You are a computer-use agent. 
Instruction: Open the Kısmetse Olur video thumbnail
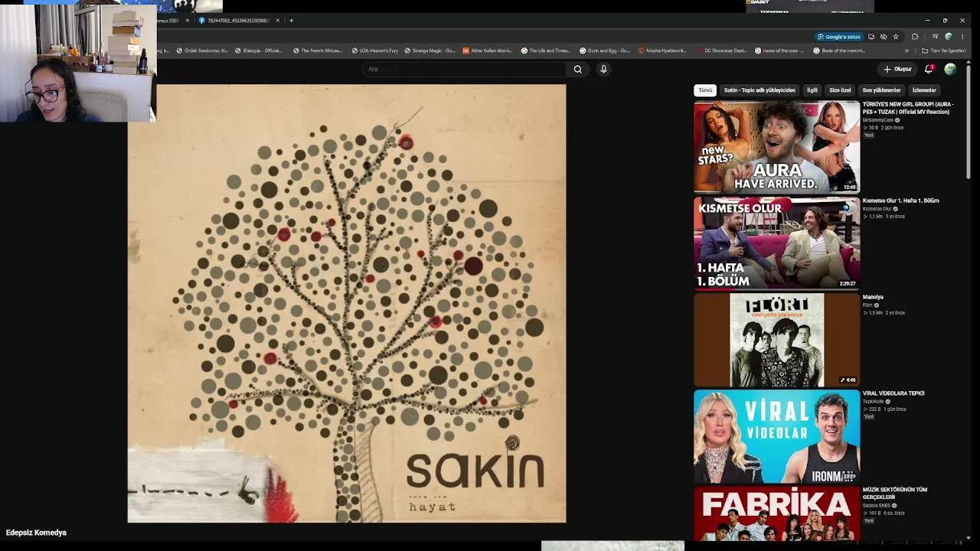point(777,243)
